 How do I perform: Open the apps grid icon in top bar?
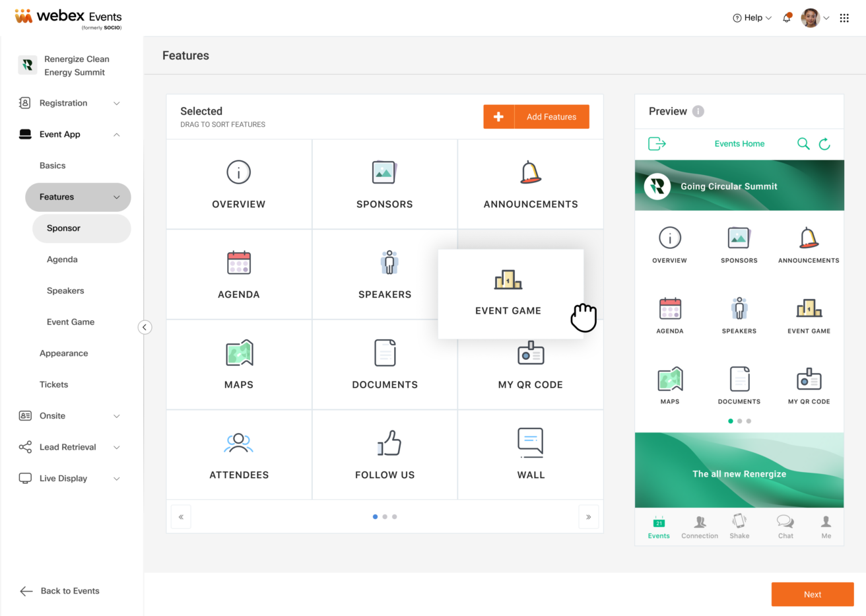coord(844,18)
